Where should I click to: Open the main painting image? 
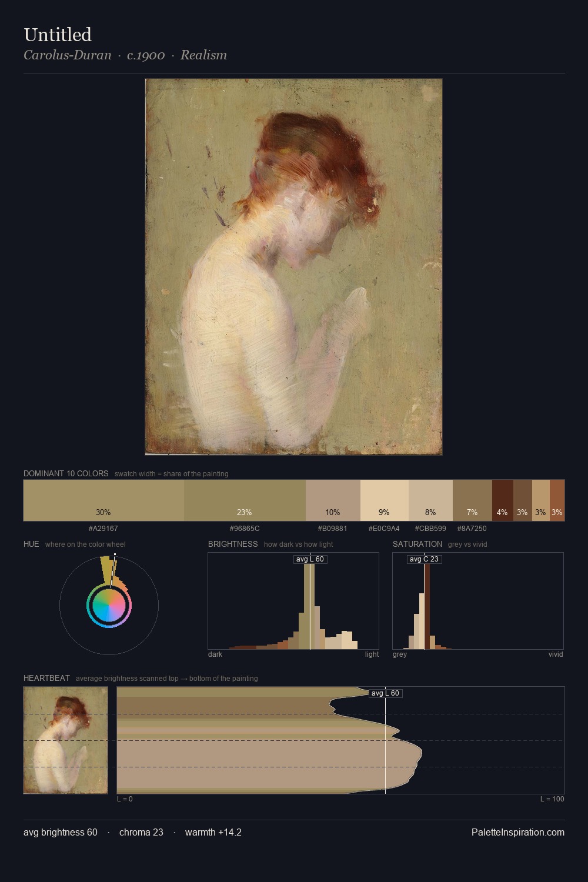coord(293,267)
